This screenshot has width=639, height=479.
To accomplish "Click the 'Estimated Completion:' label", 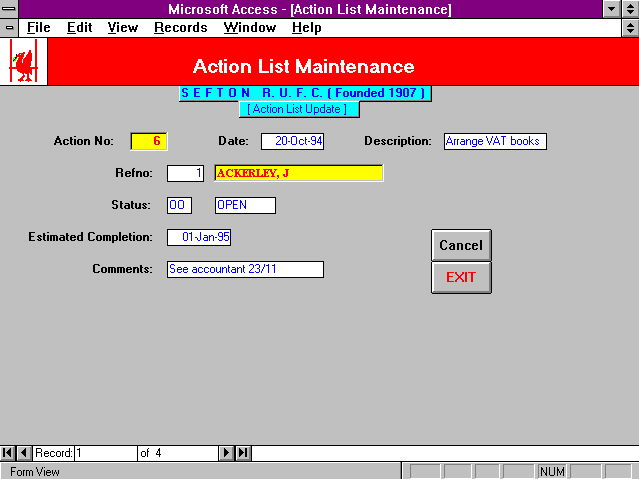I will [90, 237].
